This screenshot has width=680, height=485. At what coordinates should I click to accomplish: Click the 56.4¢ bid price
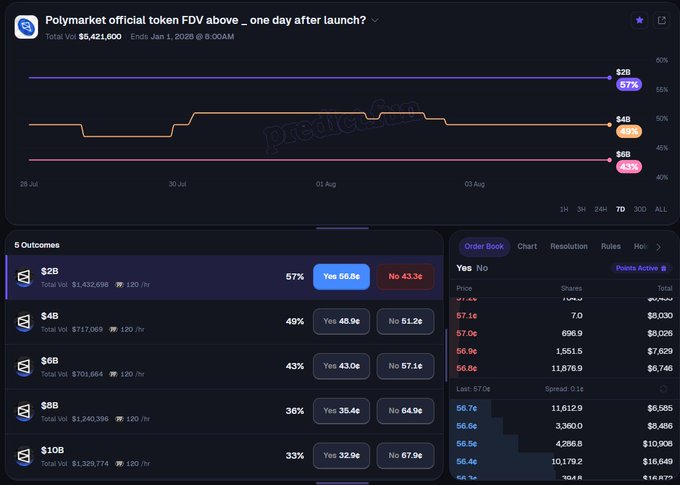467,462
